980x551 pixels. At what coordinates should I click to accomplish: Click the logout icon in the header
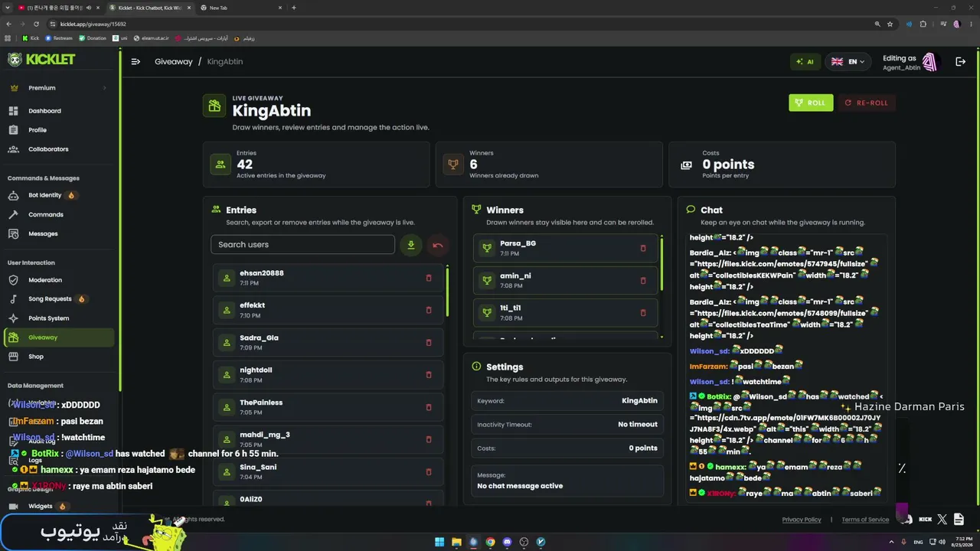coord(960,62)
